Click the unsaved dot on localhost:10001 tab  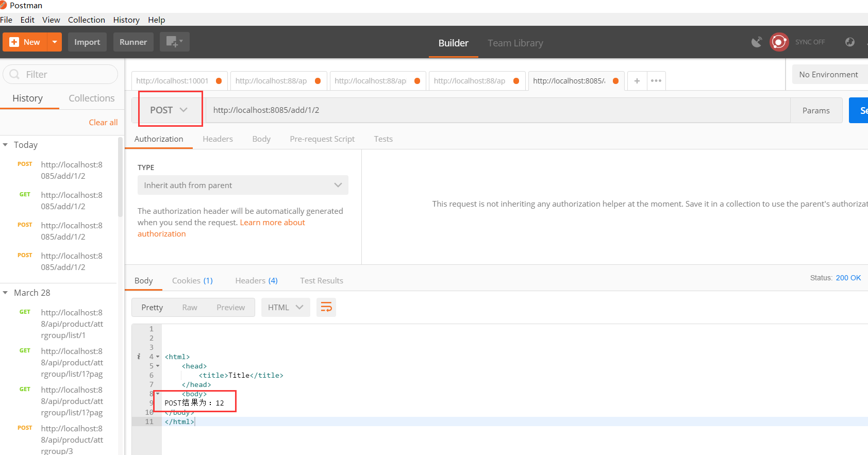(x=219, y=81)
